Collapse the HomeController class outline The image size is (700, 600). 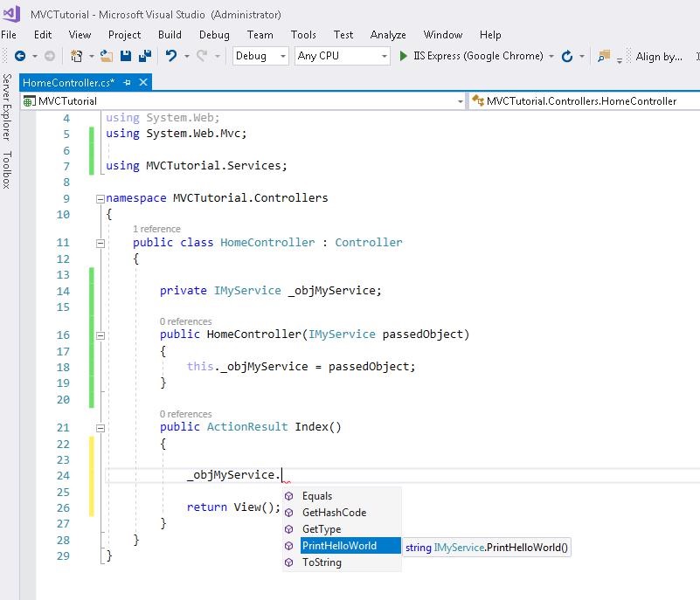100,243
